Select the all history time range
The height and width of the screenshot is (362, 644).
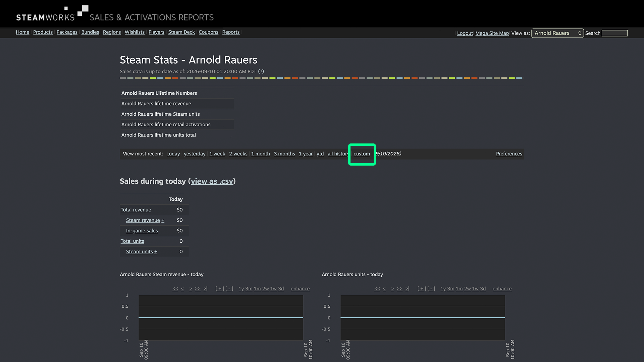coord(338,154)
